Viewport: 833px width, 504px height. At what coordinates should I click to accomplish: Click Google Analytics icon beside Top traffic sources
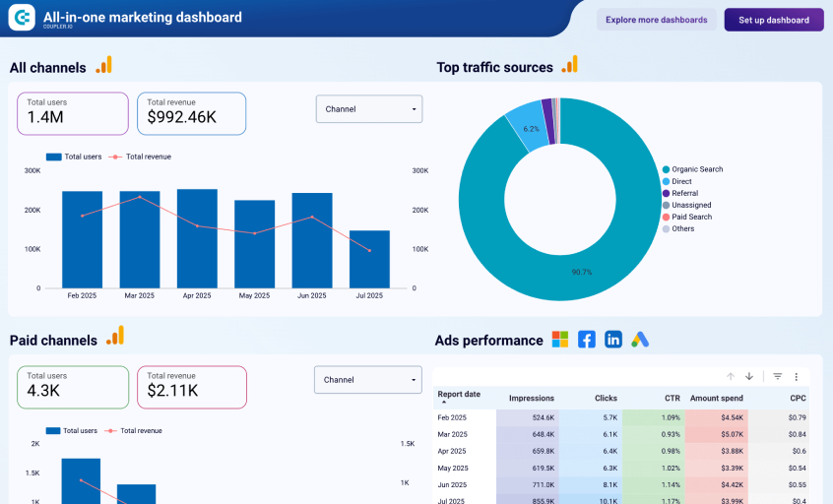569,66
